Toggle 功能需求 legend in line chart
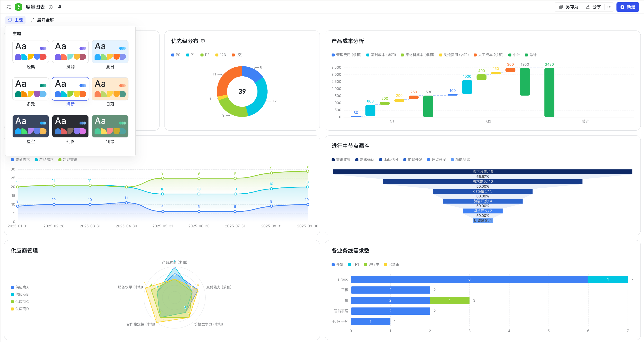The height and width of the screenshot is (342, 644). 68,160
